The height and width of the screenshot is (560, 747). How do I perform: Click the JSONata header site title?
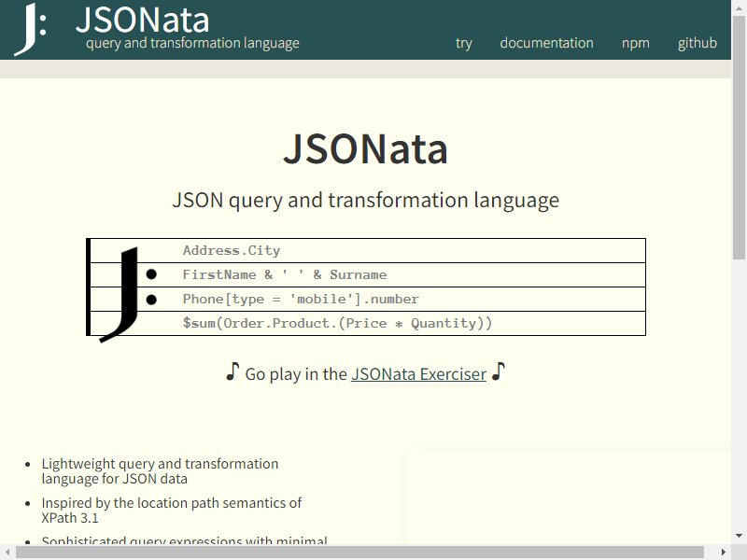[x=143, y=20]
